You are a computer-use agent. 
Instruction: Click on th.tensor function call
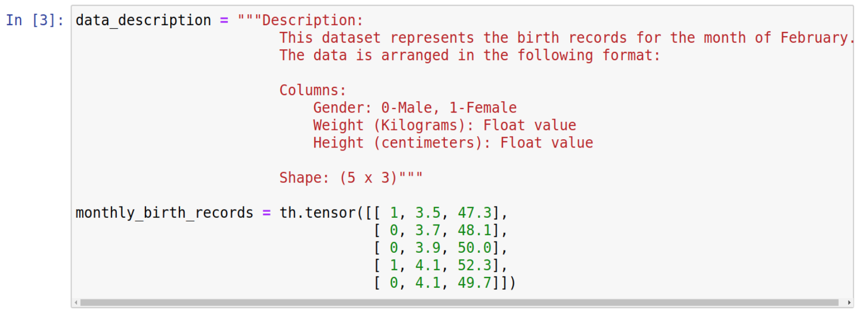[x=318, y=213]
